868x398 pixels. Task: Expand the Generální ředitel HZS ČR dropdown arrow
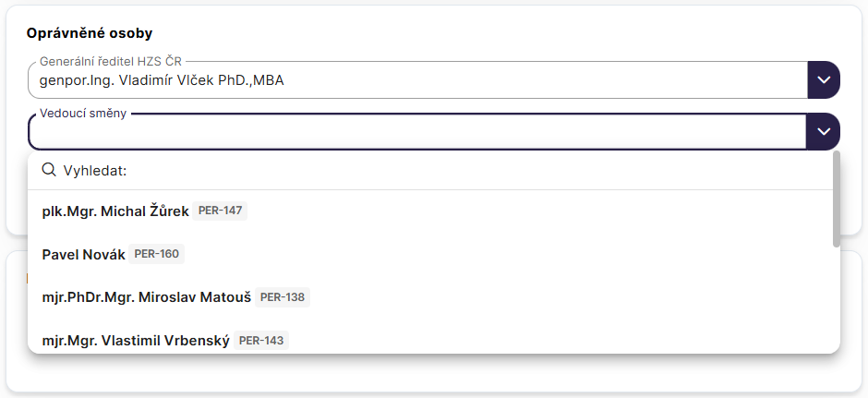824,80
